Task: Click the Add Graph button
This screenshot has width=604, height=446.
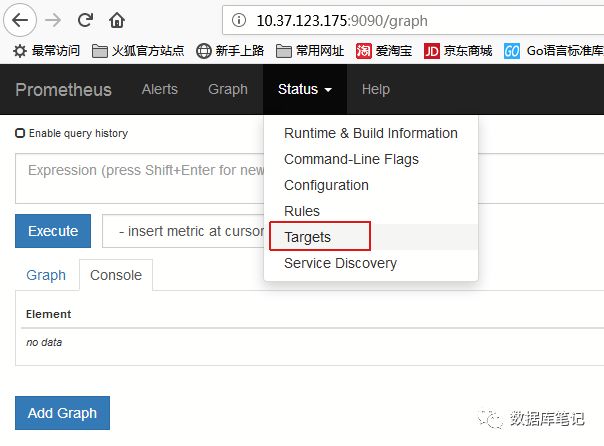Action: click(x=62, y=413)
